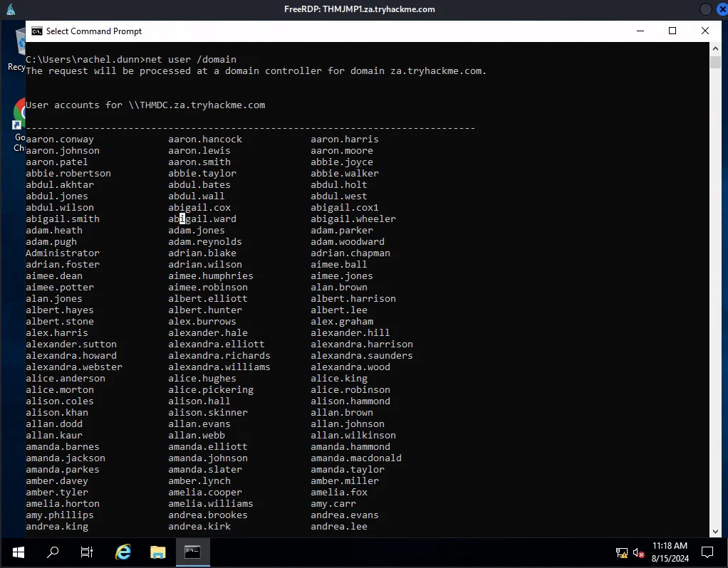Click the username andrea.brookes
Viewport: 728px width, 568px height.
pos(208,515)
